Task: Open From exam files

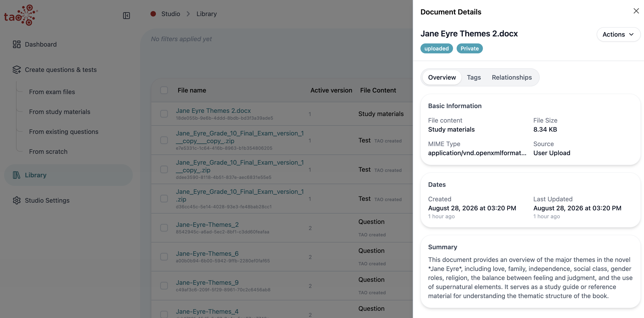Action: pos(52,92)
